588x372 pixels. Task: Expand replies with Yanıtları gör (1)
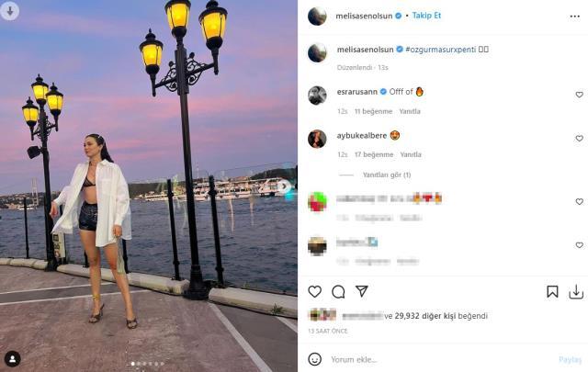[387, 175]
